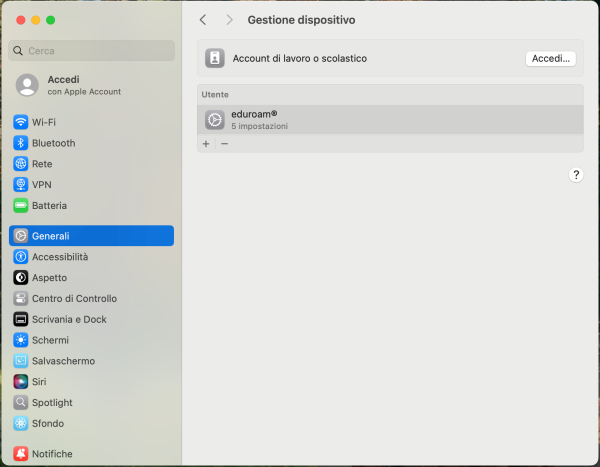Go to Scrivania e Dock section

[69, 319]
